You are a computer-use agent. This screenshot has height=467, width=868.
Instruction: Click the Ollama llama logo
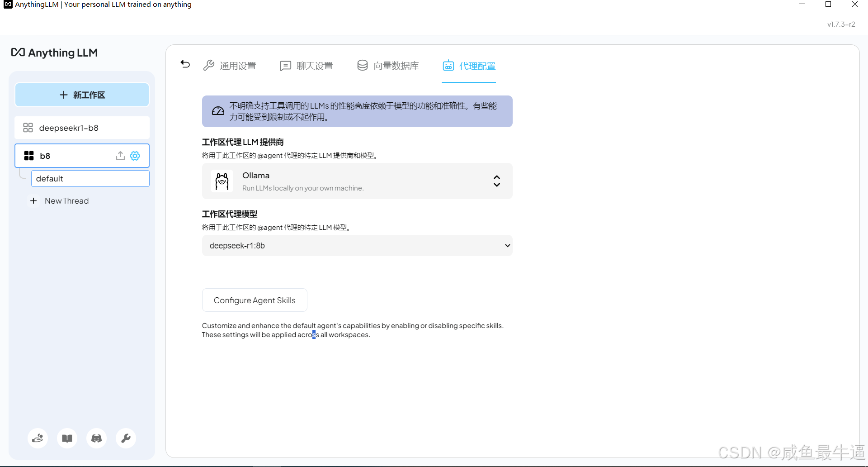pos(222,181)
